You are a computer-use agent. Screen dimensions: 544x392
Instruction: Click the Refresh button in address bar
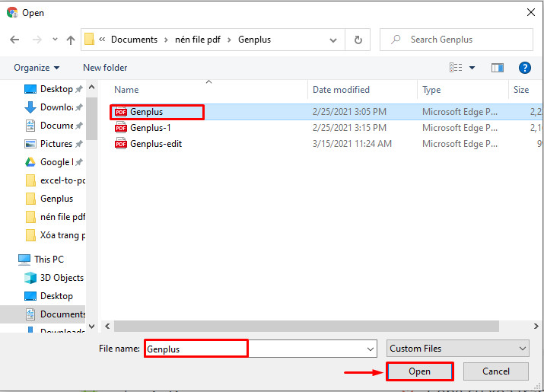click(358, 40)
